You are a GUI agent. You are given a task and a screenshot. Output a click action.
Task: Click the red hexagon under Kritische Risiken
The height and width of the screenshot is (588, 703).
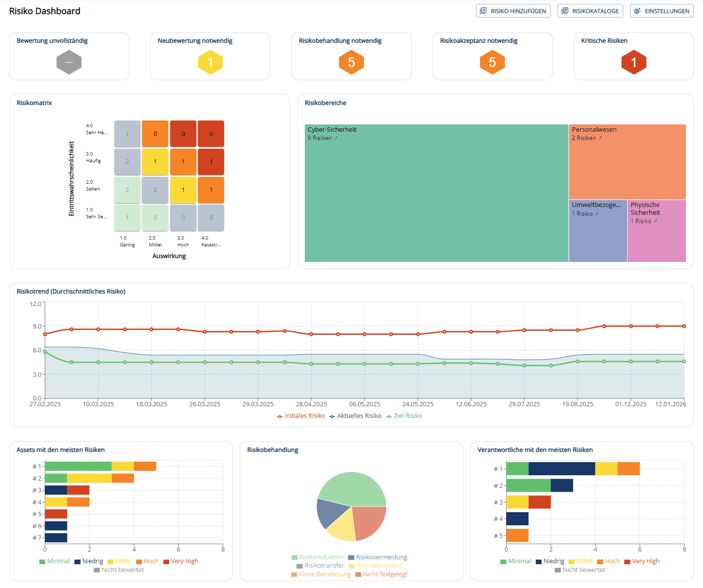(633, 62)
